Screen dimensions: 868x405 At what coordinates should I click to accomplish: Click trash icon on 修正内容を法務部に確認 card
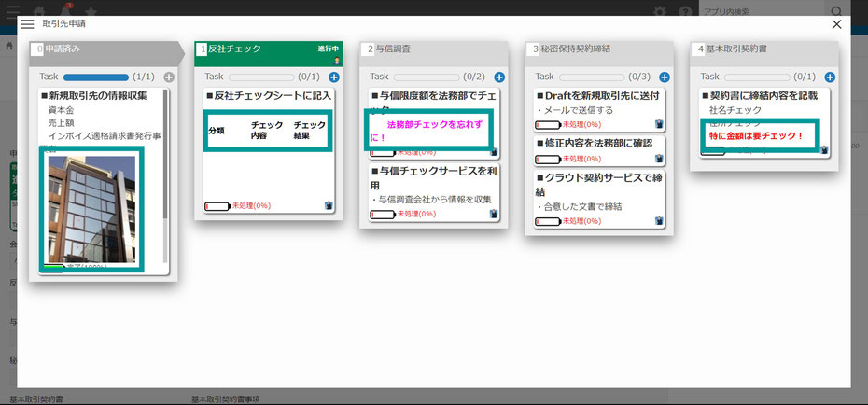[659, 158]
